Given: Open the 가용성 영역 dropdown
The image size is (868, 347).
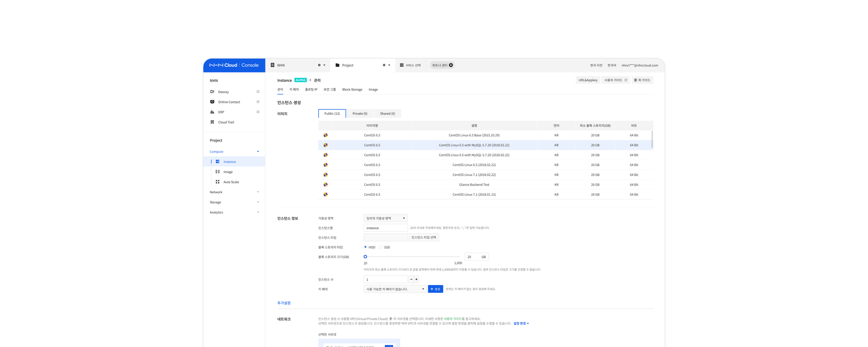Looking at the screenshot, I should click(x=385, y=218).
